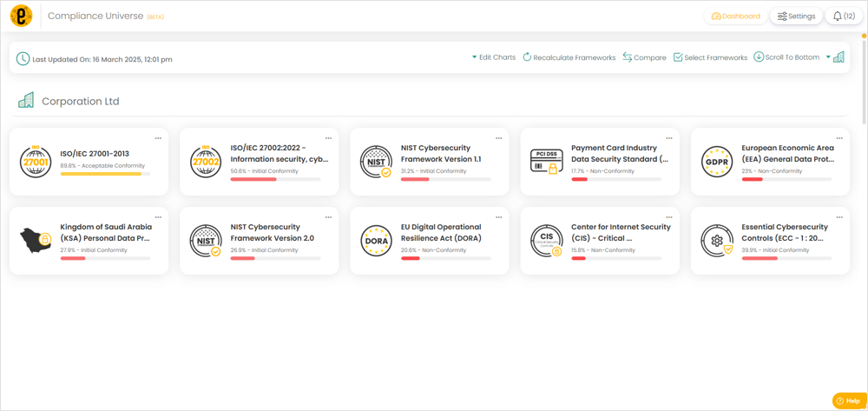868x411 pixels.
Task: Open options menu for Kingdom of Saudi Arabia card
Action: (x=158, y=217)
